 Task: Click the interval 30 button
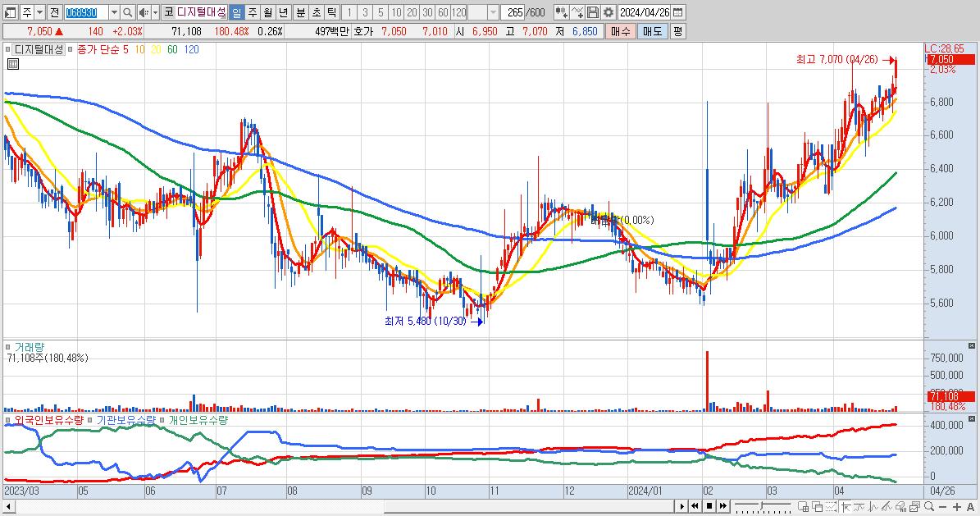[x=427, y=12]
